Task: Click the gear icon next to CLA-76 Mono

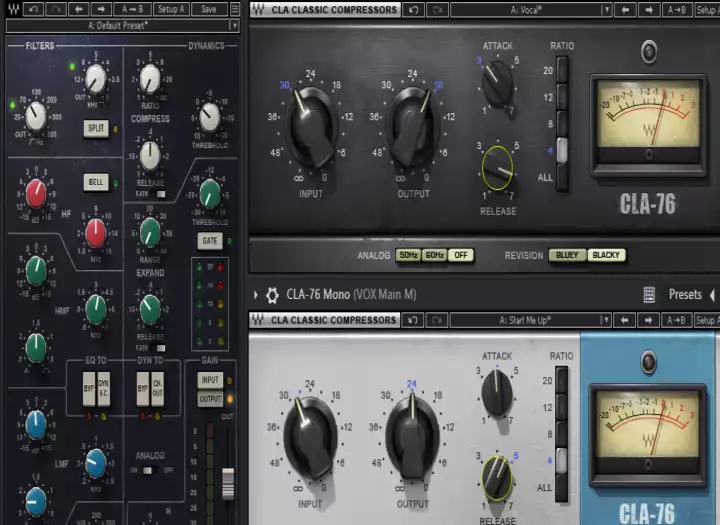Action: tap(272, 295)
